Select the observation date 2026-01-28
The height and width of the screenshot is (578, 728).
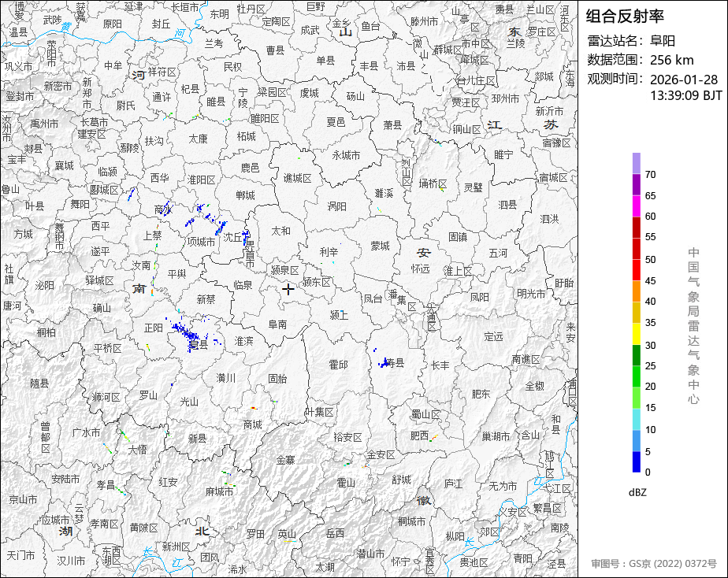pyautogui.click(x=684, y=80)
